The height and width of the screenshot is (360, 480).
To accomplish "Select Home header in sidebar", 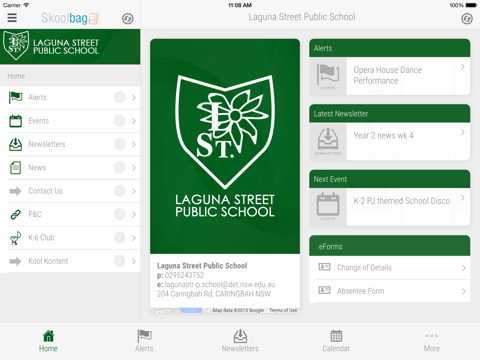I will (70, 76).
